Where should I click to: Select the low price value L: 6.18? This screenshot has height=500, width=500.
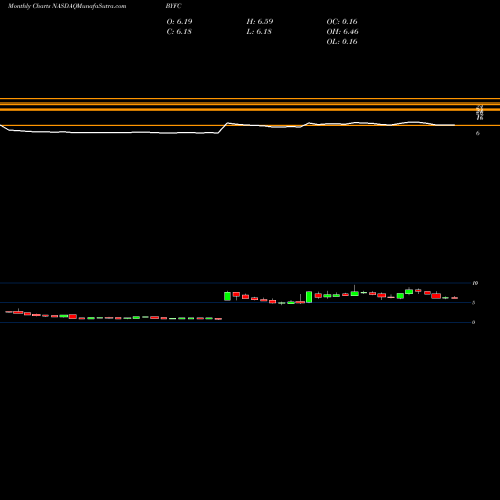click(259, 31)
